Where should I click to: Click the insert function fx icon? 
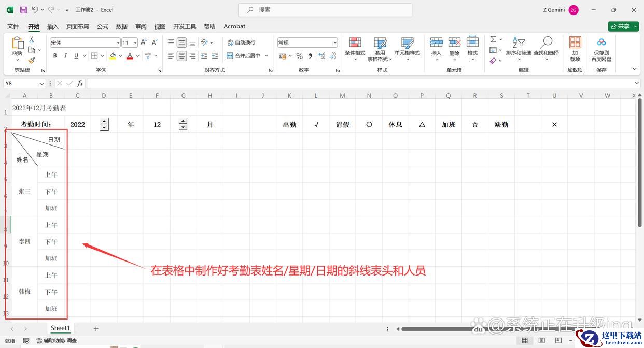(x=80, y=83)
